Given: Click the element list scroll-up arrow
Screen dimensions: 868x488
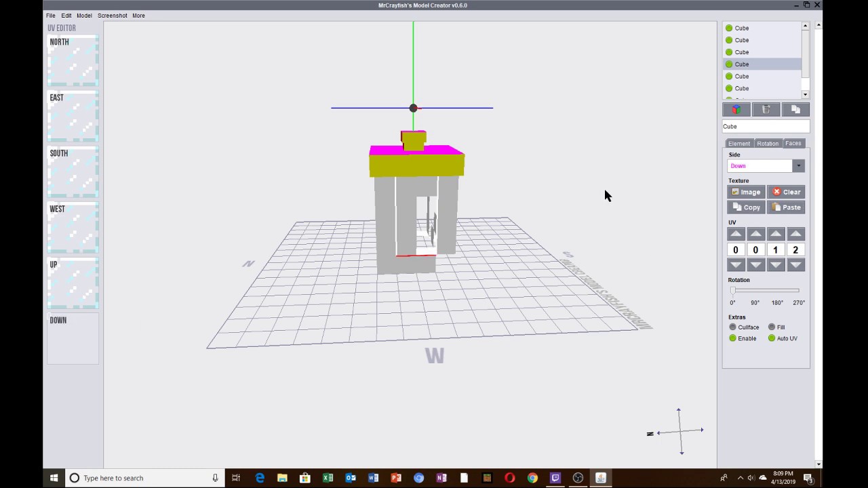Looking at the screenshot, I should coord(806,26).
